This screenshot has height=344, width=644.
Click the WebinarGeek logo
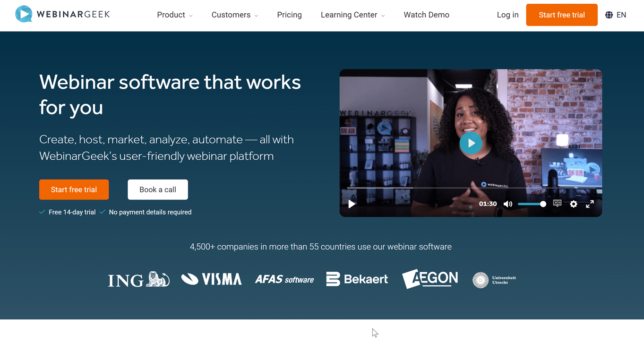tap(62, 14)
